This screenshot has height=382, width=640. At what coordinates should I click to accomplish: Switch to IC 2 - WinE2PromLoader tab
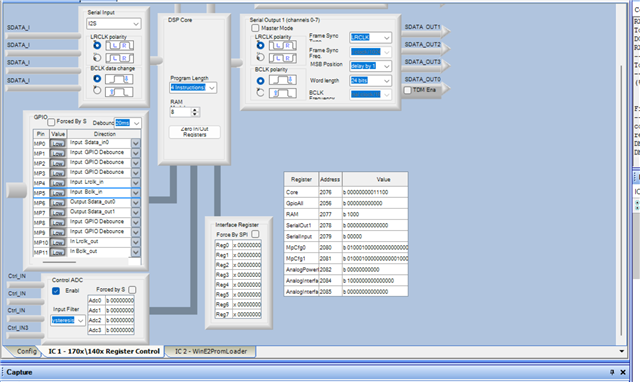(x=211, y=351)
